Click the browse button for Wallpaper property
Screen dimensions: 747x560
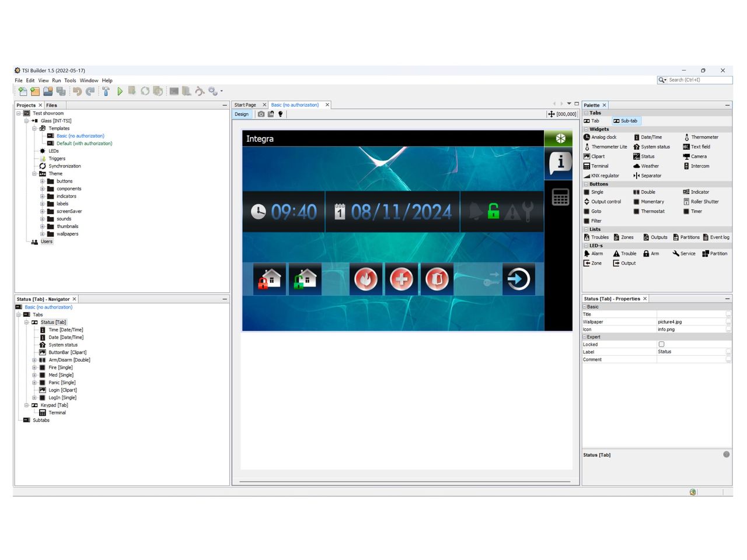click(x=728, y=322)
